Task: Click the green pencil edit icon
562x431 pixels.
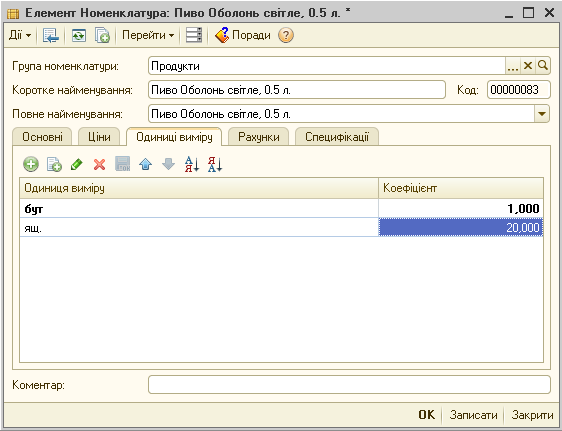Action: (77, 164)
